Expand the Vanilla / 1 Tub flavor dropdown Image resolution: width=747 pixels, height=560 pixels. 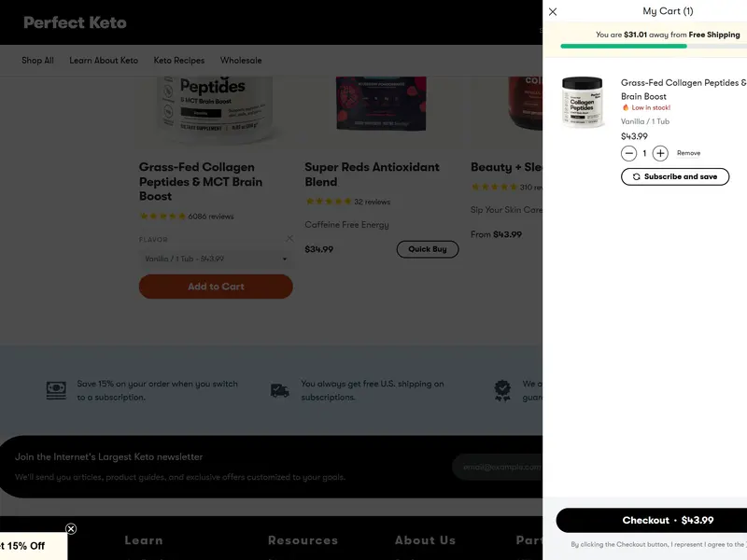[216, 259]
